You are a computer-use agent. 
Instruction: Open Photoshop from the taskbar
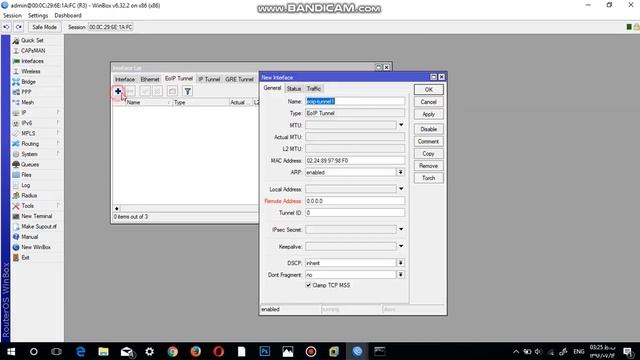click(264, 351)
